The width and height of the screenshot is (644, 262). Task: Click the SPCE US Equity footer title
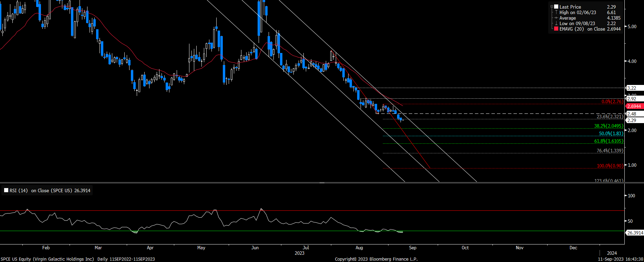[x=47, y=259]
